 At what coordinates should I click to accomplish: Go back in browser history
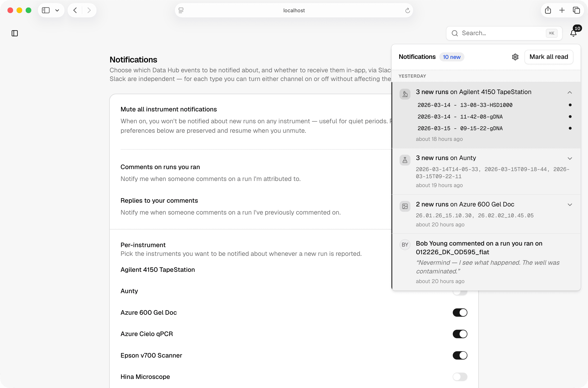(x=75, y=10)
